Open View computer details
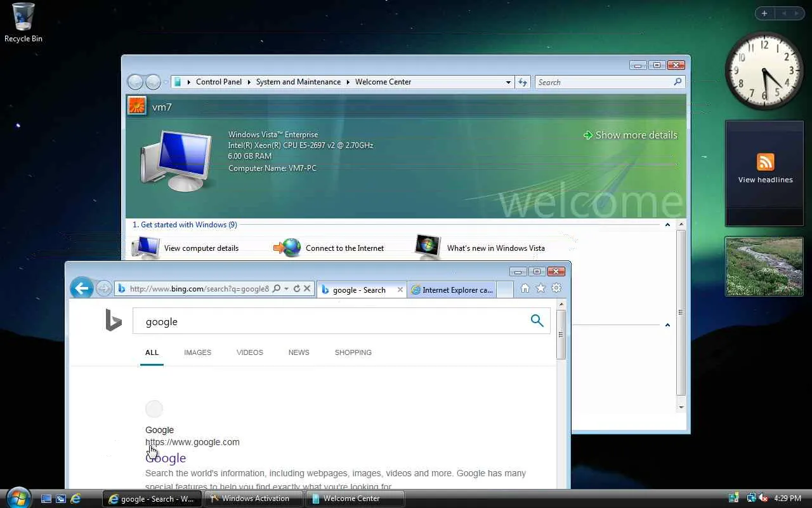 pyautogui.click(x=201, y=248)
